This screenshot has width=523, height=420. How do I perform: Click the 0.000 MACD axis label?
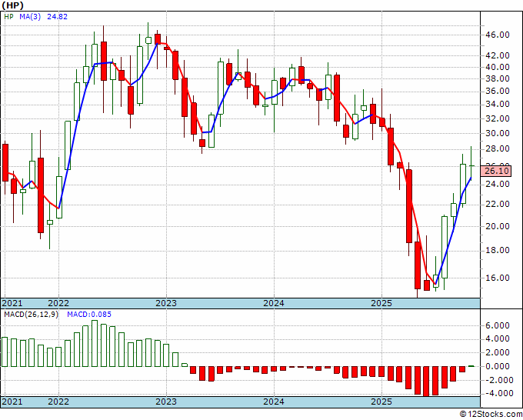pyautogui.click(x=497, y=366)
